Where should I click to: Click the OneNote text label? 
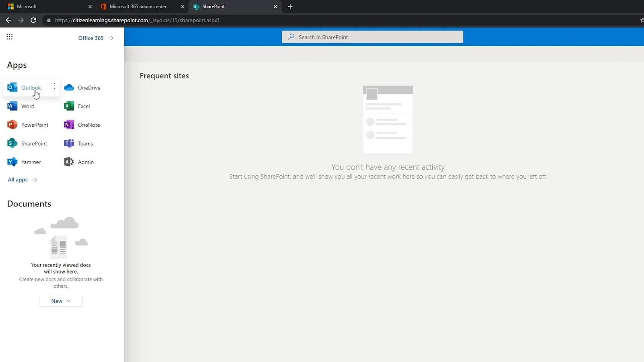click(89, 125)
